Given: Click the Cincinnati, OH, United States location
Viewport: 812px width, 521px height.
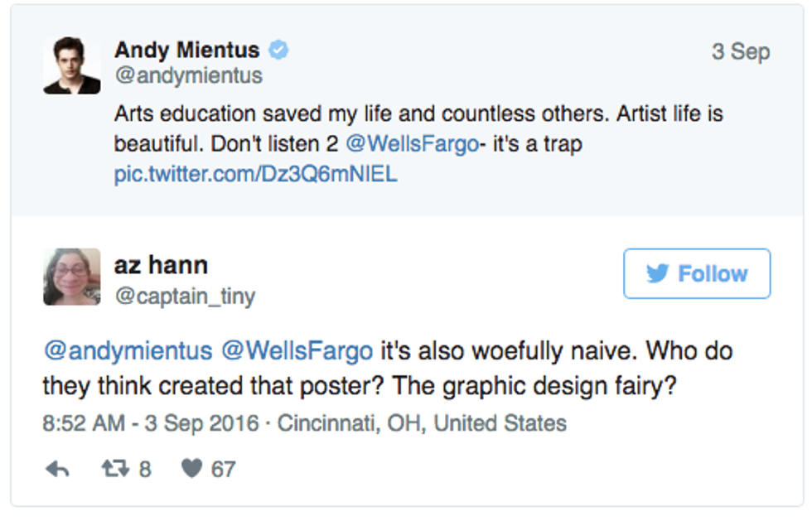Looking at the screenshot, I should 422,423.
